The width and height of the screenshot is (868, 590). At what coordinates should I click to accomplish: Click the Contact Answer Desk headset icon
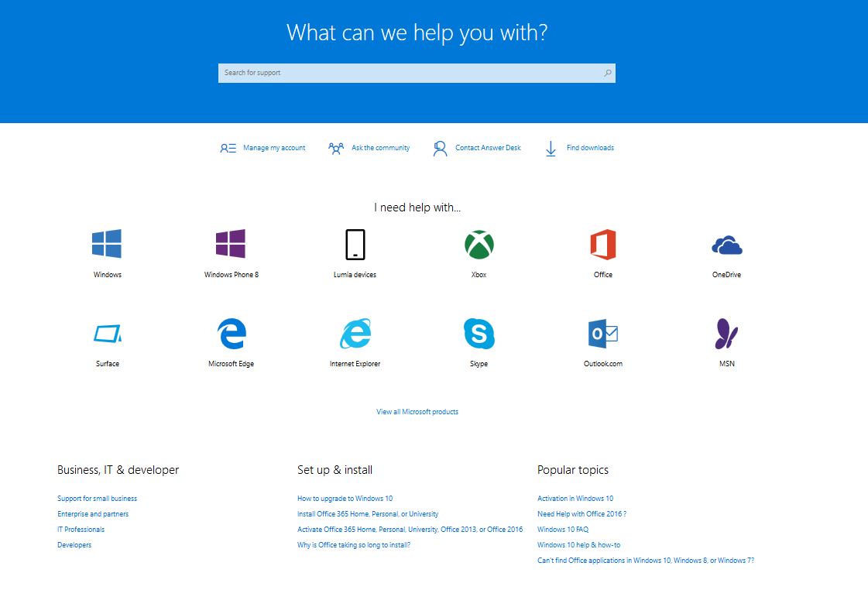click(x=440, y=149)
